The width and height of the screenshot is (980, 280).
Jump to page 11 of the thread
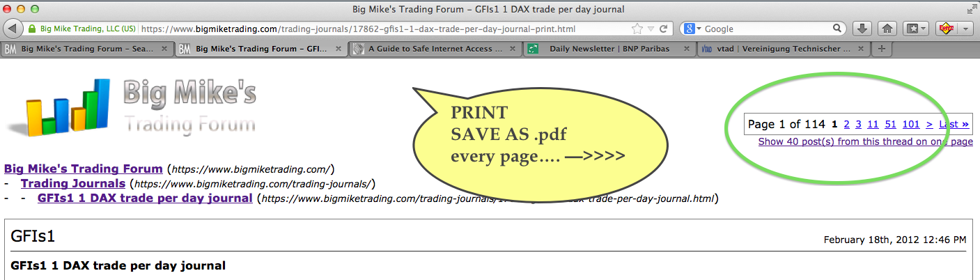pos(873,125)
